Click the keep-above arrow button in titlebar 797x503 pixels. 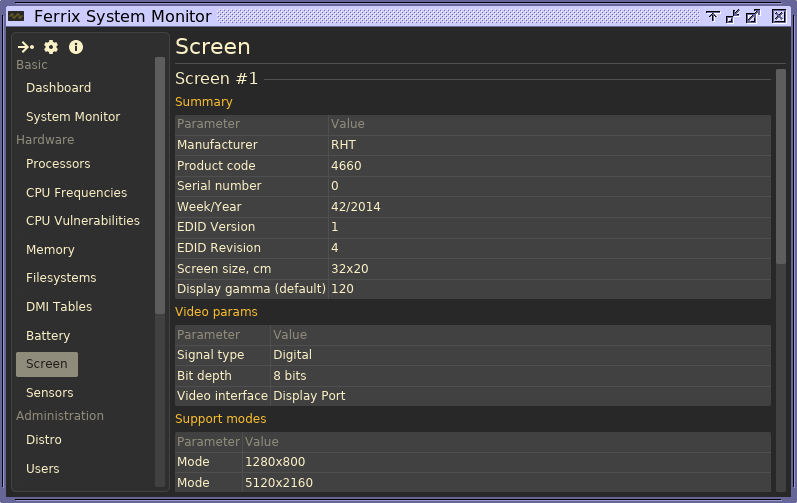pyautogui.click(x=713, y=16)
